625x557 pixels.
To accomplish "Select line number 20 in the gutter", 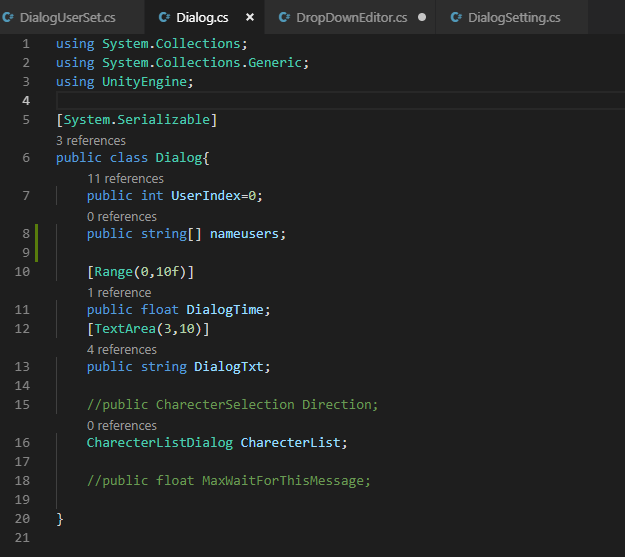I will (23, 519).
